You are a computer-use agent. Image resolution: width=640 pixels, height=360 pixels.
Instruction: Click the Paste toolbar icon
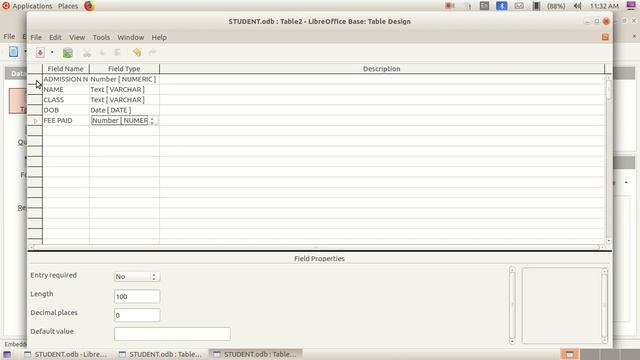(x=117, y=53)
